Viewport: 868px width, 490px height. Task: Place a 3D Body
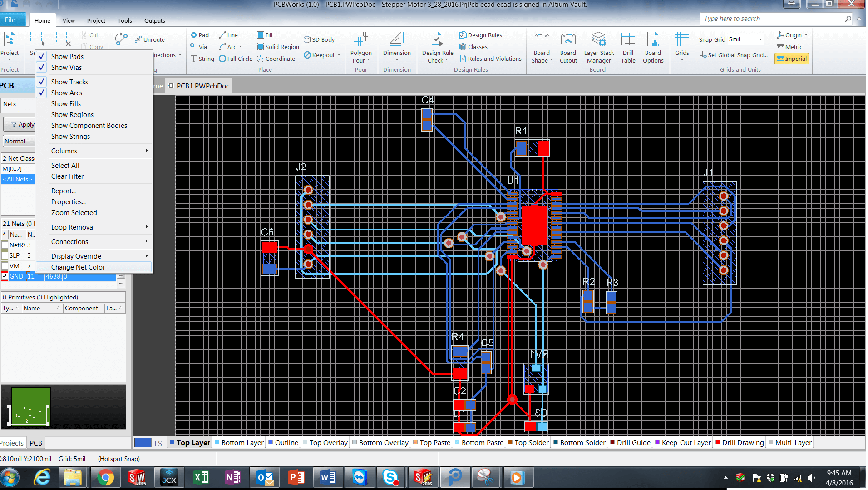pyautogui.click(x=319, y=39)
